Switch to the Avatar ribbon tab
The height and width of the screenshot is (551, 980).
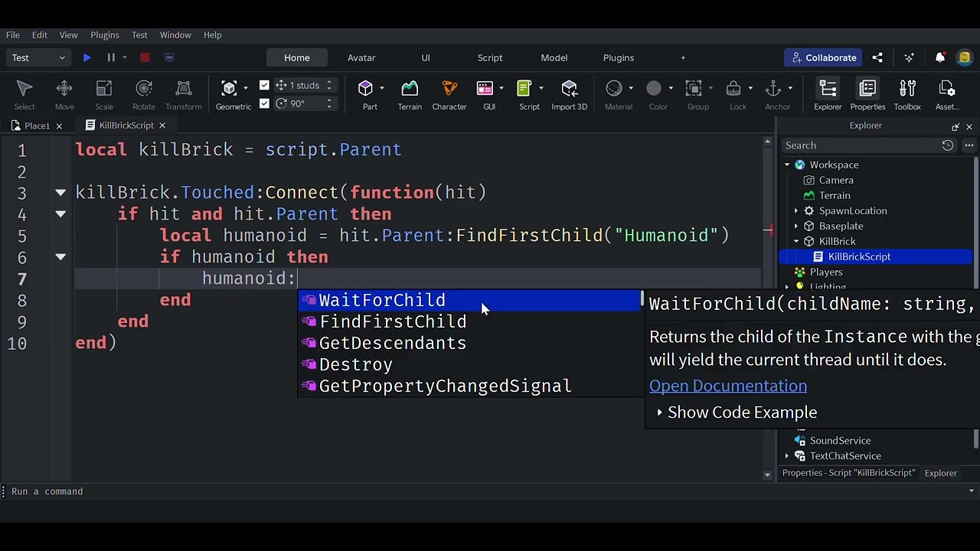click(361, 57)
